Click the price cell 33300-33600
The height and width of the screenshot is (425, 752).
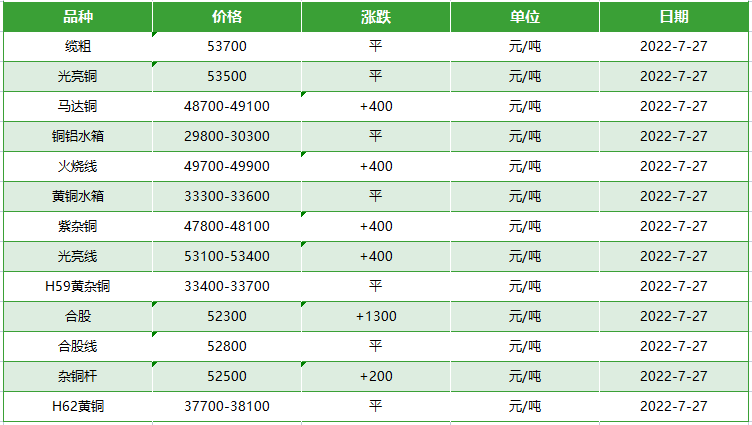coord(227,196)
